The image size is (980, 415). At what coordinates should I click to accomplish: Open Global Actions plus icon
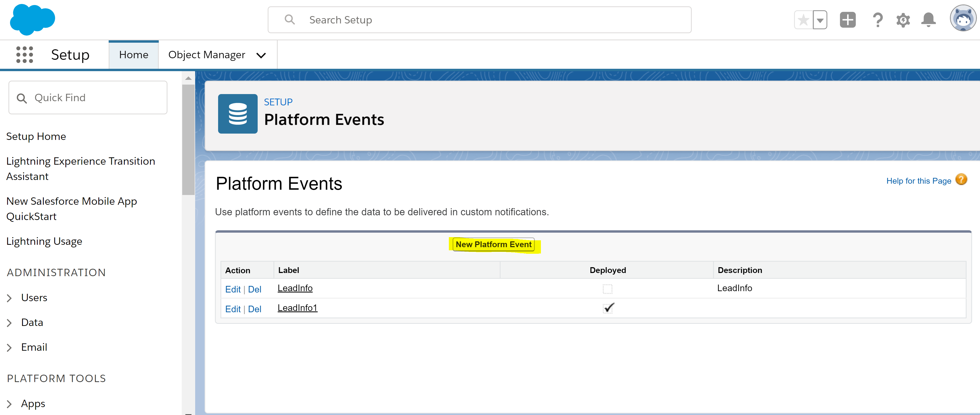848,20
